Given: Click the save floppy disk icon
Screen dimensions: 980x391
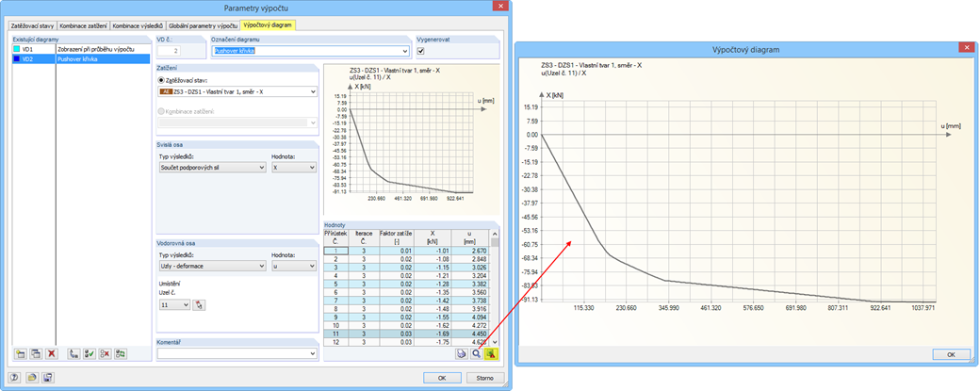Looking at the screenshot, I should [47, 378].
